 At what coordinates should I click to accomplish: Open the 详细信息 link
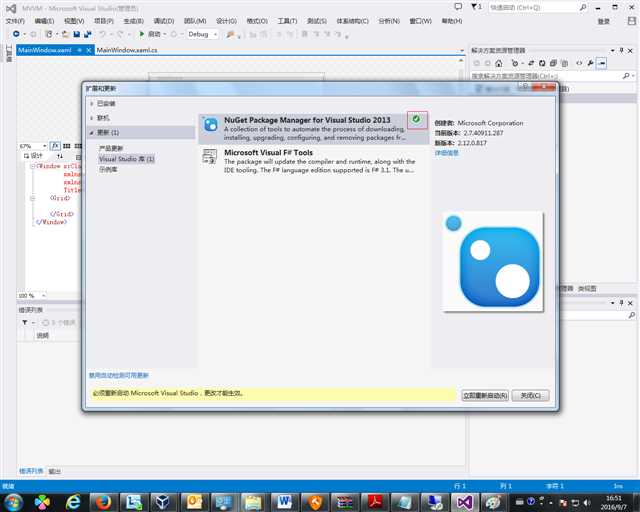click(447, 153)
